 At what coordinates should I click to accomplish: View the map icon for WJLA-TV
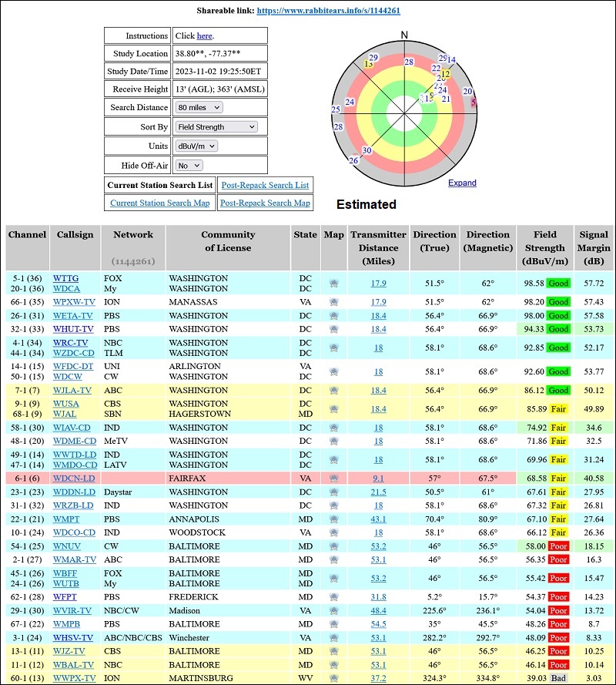[333, 391]
